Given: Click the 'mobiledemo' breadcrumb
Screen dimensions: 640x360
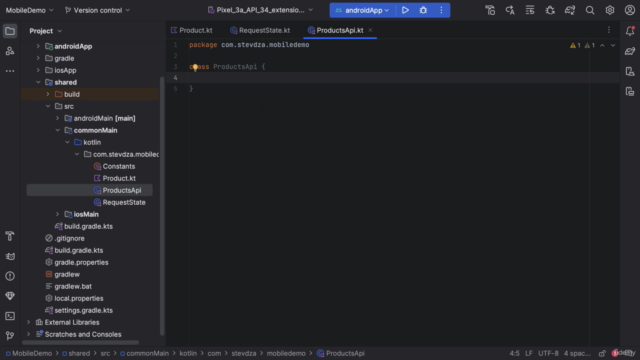Looking at the screenshot, I should (286, 353).
